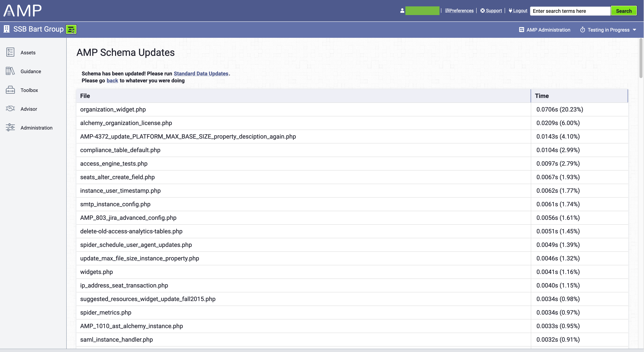Select the Assets icon in the sidebar

11,52
